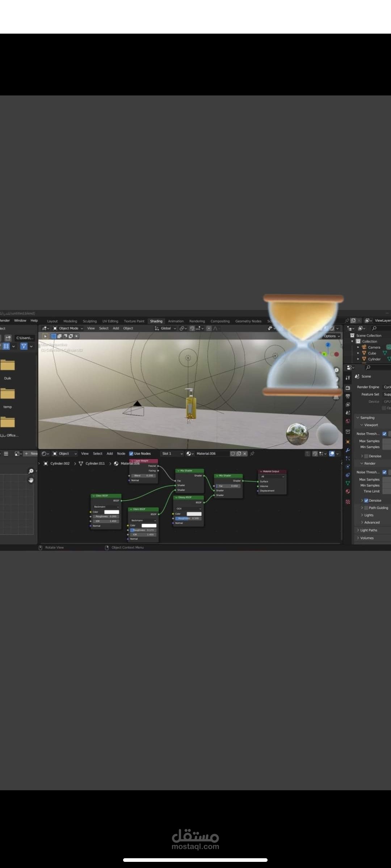Switch to the Modeling workspace tab

(70, 321)
